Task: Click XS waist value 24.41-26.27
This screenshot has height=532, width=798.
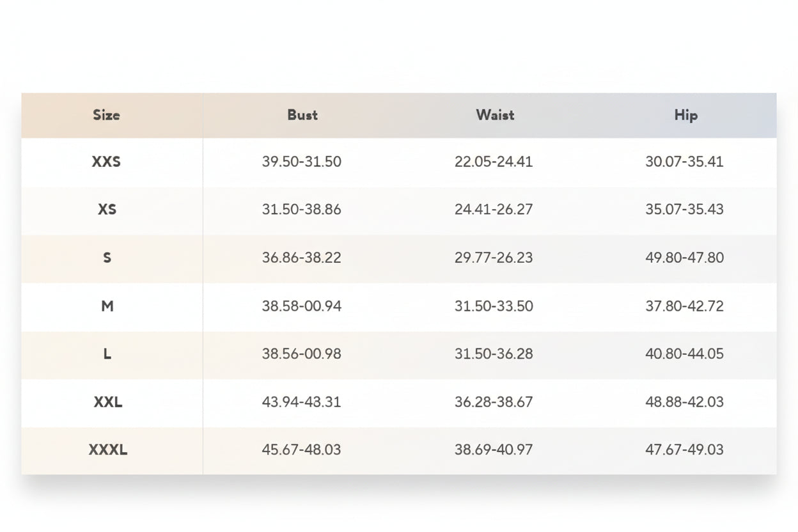Action: 493,210
